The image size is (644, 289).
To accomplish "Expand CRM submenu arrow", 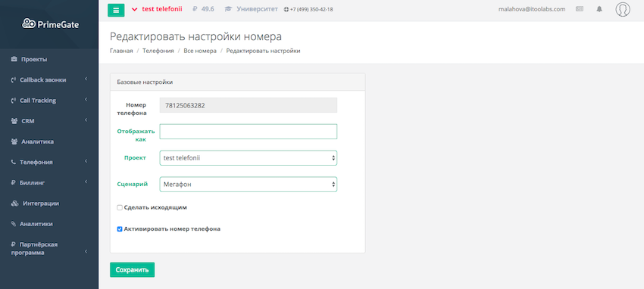I will [x=86, y=120].
